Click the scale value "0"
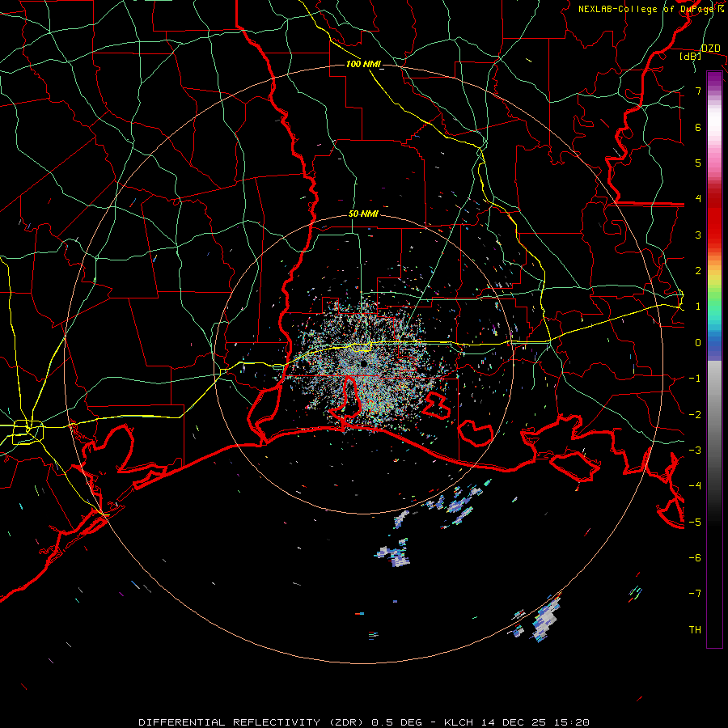The width and height of the screenshot is (728, 728). pyautogui.click(x=698, y=343)
